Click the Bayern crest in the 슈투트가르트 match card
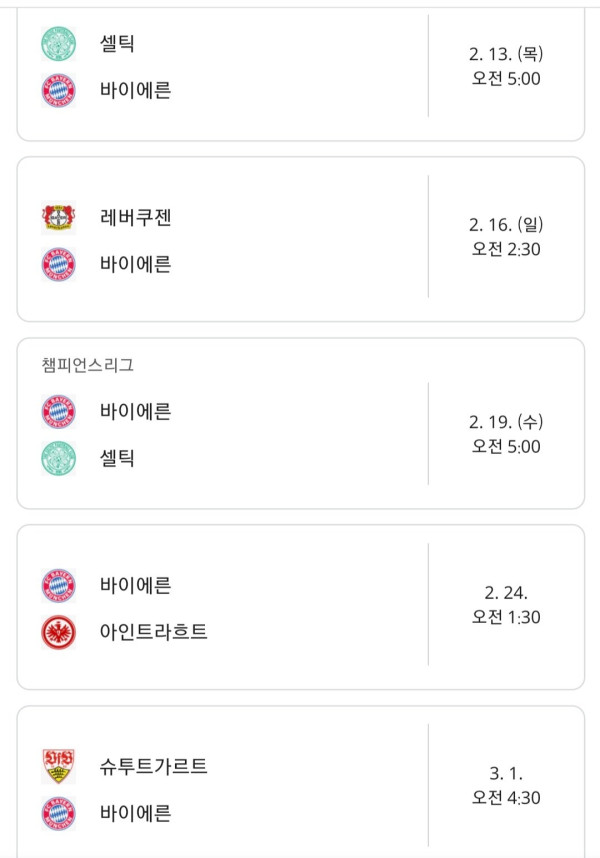Image resolution: width=600 pixels, height=858 pixels. 58,814
